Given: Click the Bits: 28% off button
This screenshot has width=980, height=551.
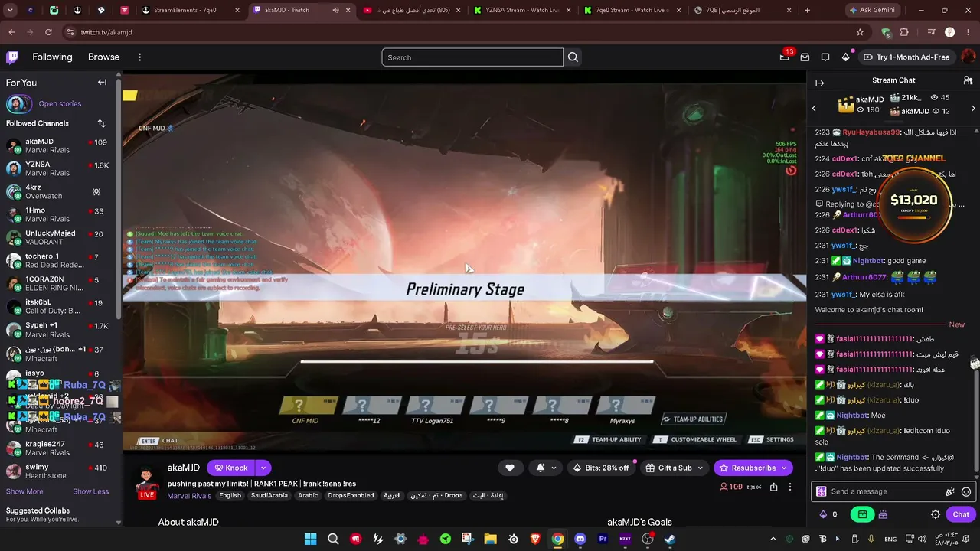Looking at the screenshot, I should pyautogui.click(x=601, y=468).
